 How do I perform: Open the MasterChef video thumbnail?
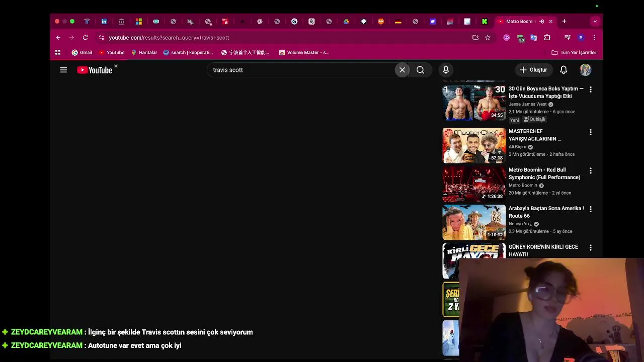tap(474, 145)
